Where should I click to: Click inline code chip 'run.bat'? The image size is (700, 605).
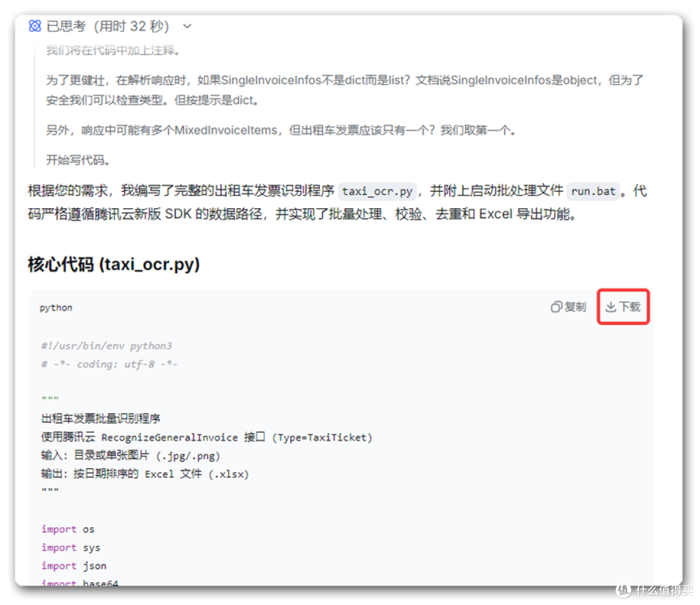click(x=593, y=191)
